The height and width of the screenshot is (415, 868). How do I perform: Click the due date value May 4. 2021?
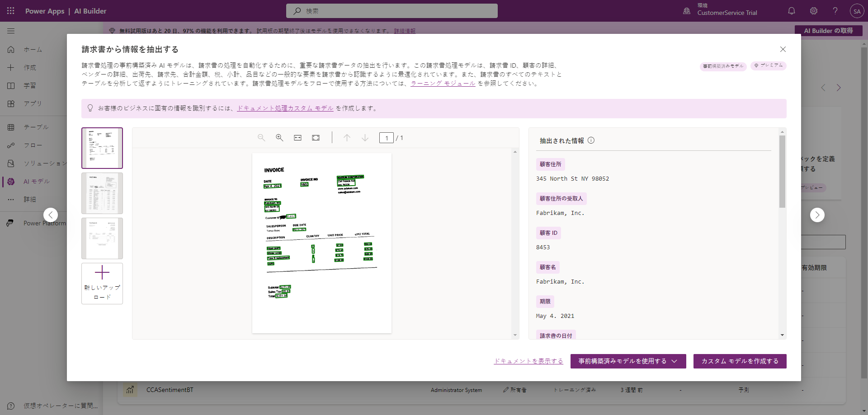pos(555,316)
